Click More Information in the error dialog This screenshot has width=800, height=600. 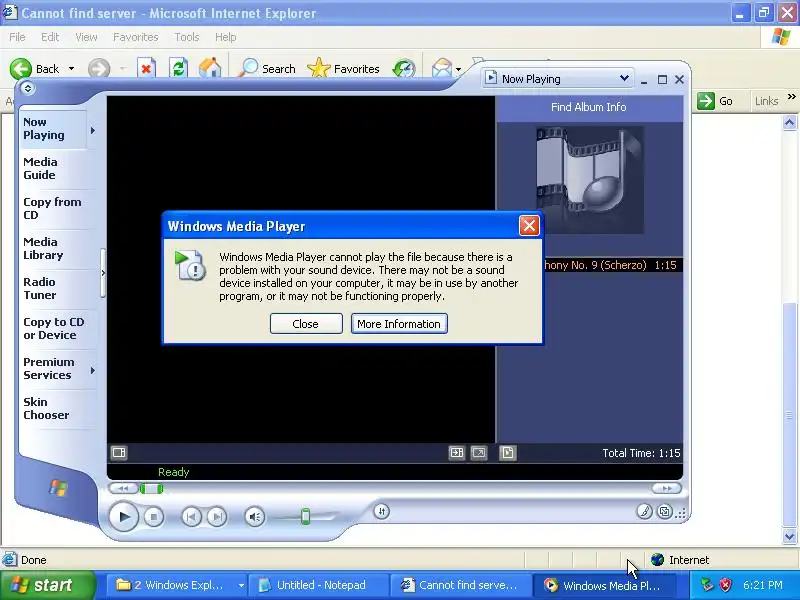[x=399, y=324]
